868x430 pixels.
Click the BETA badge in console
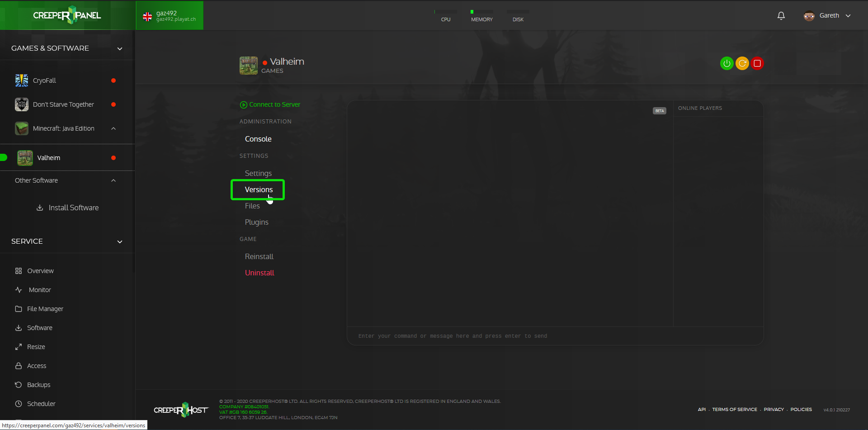tap(660, 111)
